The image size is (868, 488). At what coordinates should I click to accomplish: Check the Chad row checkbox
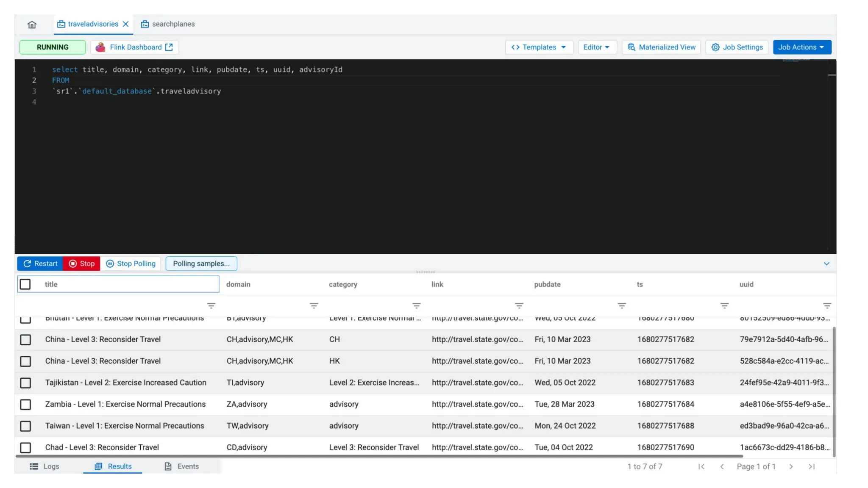25,448
